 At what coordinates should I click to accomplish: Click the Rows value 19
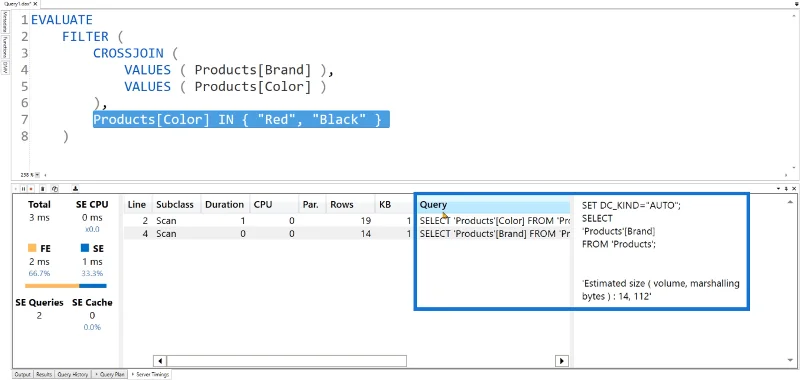(x=365, y=221)
